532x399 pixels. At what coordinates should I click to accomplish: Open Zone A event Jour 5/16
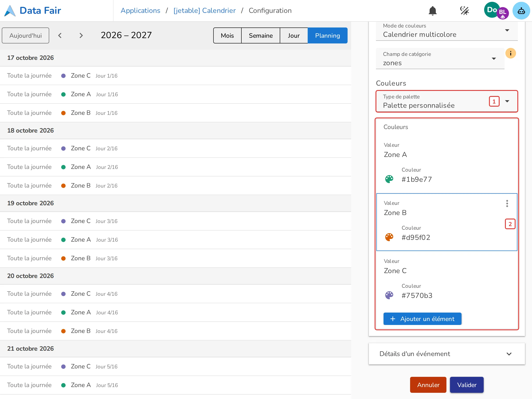[x=176, y=385]
